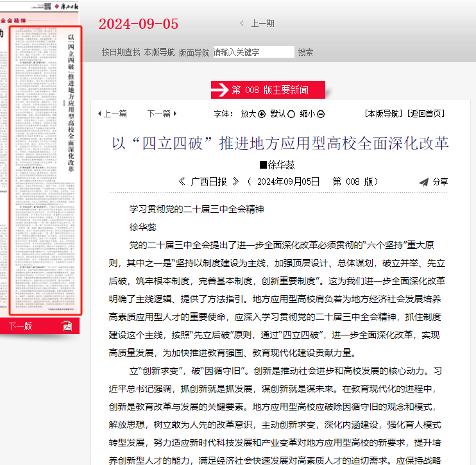Screen dimensions: 476x465
Task: Select the 缩小 font size radio button
Action: click(321, 114)
